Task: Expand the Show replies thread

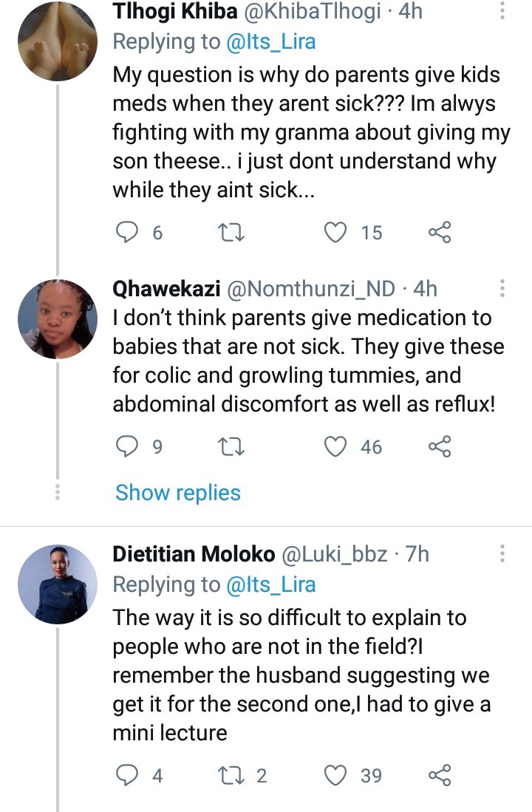Action: 177,493
